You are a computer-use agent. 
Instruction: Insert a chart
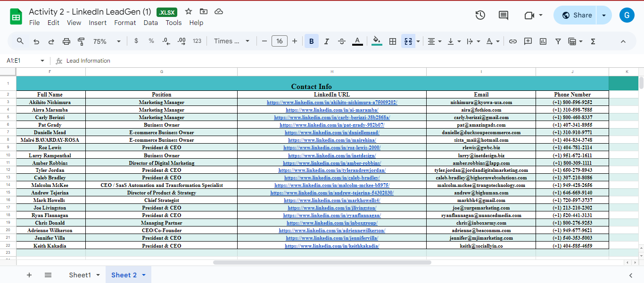pos(543,41)
